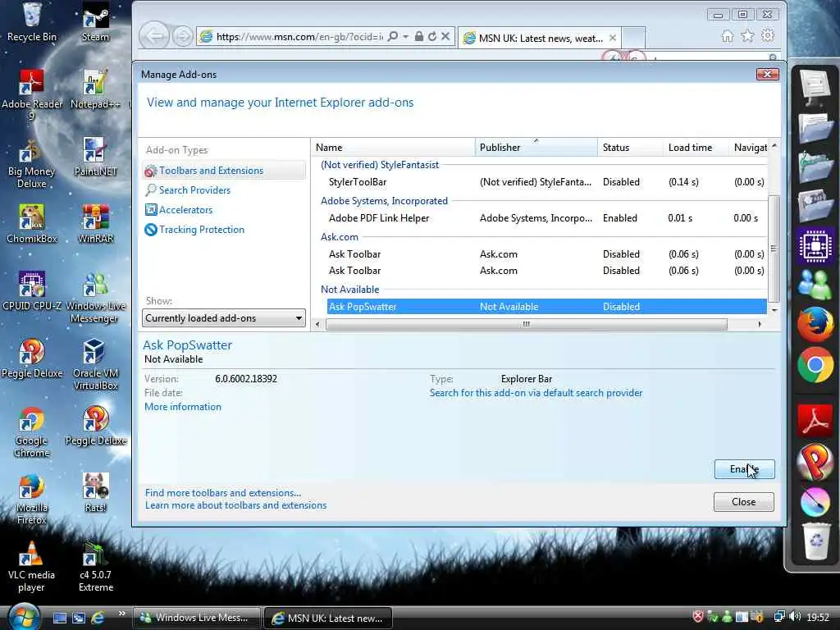Image resolution: width=840 pixels, height=630 pixels.
Task: Click Adobe Reader icon in right dock
Action: click(815, 421)
